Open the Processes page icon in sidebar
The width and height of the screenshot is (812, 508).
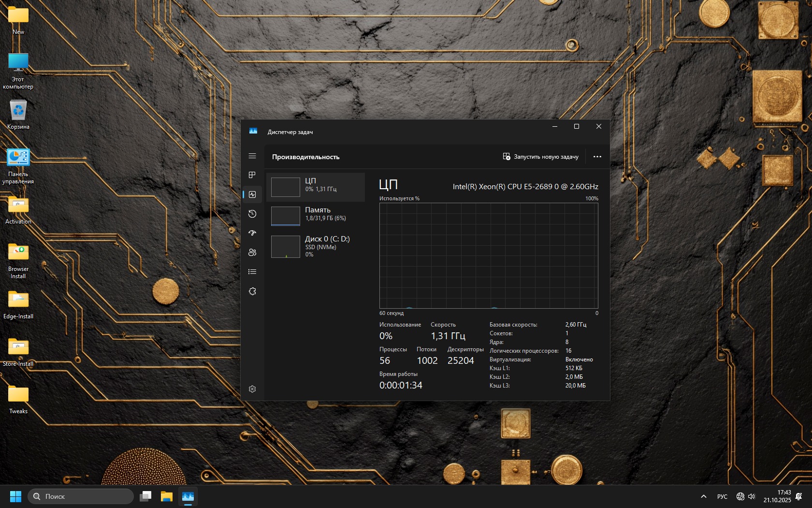[252, 175]
